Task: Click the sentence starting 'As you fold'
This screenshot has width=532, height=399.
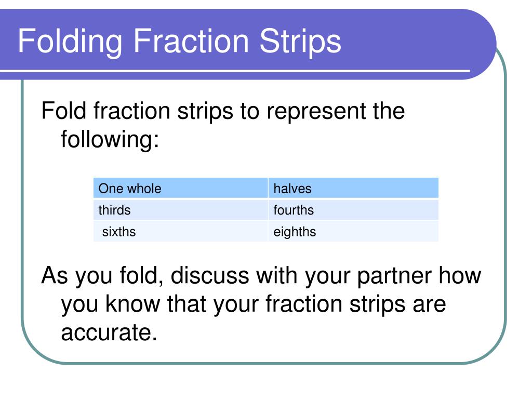Action: point(261,303)
